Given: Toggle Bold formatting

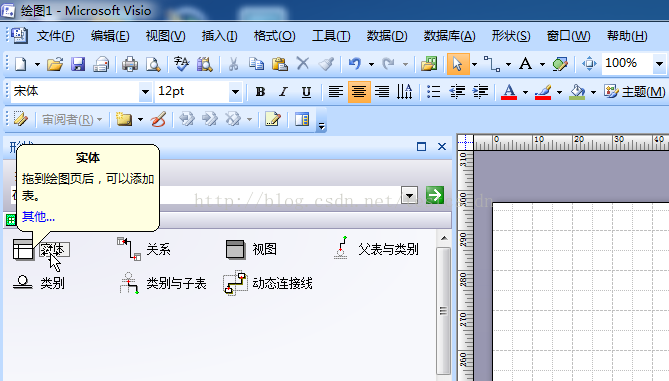Looking at the screenshot, I should [260, 91].
